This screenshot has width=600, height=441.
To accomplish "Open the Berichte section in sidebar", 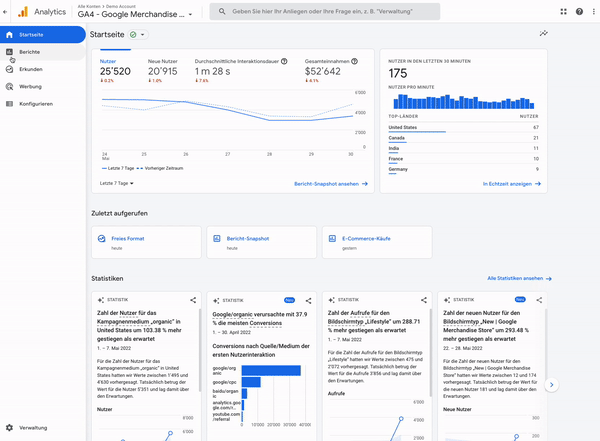I will pos(29,51).
